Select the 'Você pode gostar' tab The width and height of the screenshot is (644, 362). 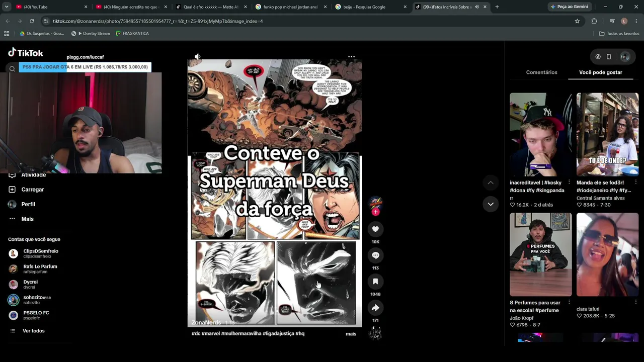(x=601, y=72)
